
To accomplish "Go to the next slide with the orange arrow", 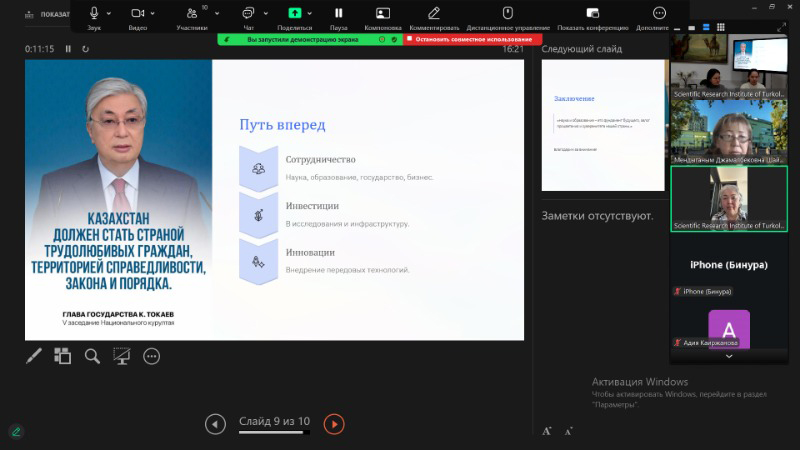I will 334,424.
